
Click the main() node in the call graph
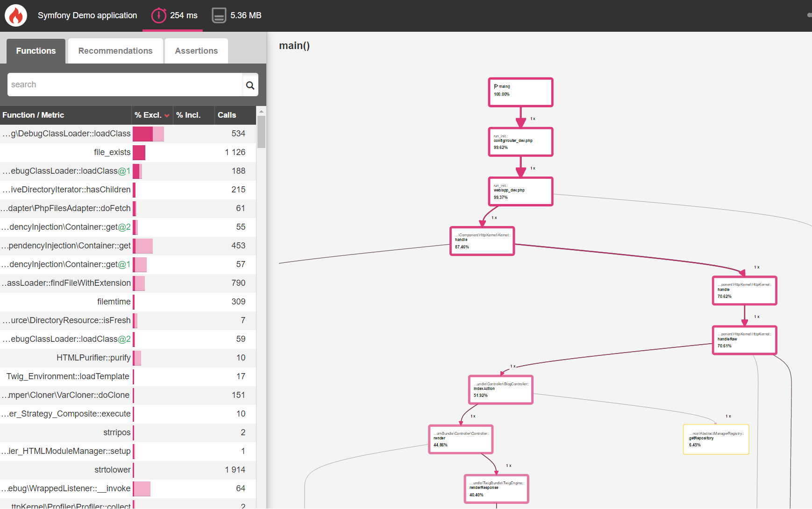pyautogui.click(x=520, y=92)
